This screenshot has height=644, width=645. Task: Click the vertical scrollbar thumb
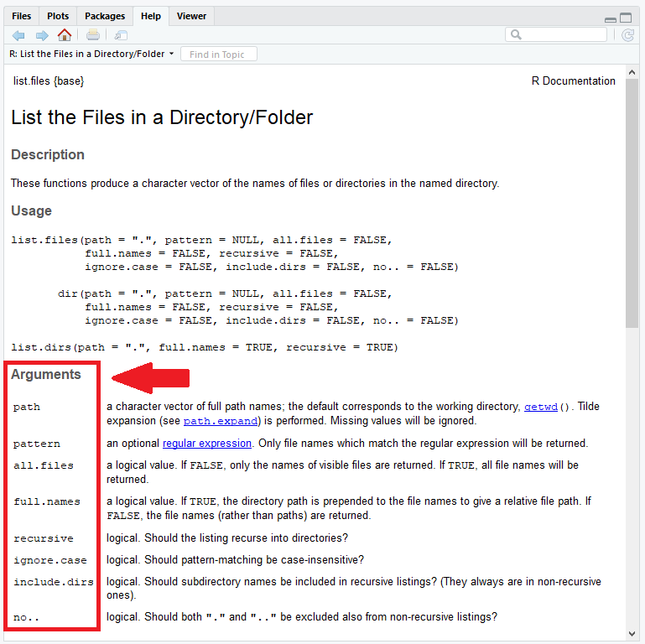pos(632,204)
